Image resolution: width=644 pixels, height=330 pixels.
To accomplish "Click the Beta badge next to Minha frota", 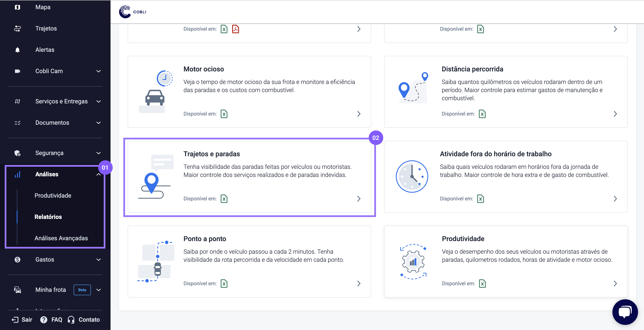I will 82,290.
